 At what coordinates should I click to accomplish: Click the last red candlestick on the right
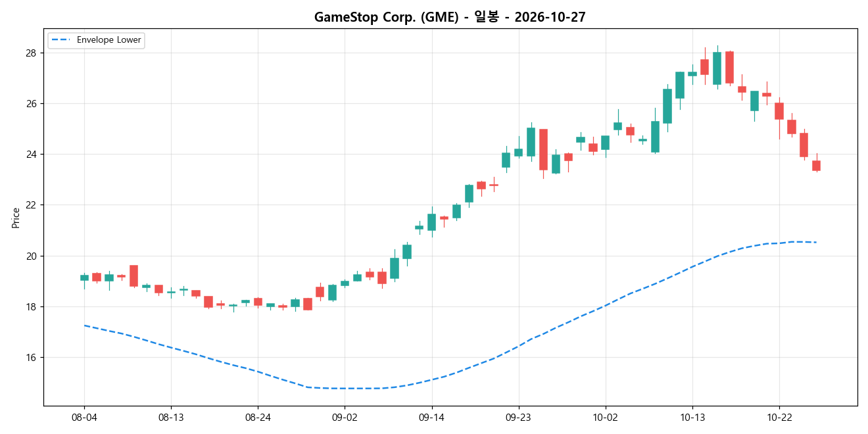[816, 166]
